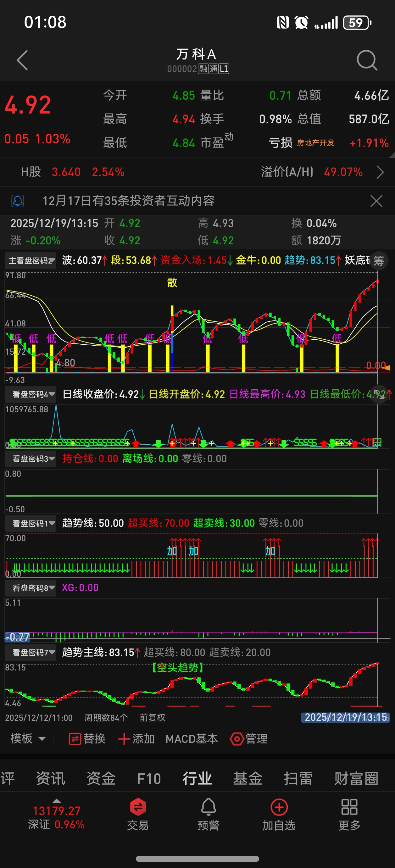Open the H股 premium details chevron
This screenshot has width=395, height=868.
point(380,172)
